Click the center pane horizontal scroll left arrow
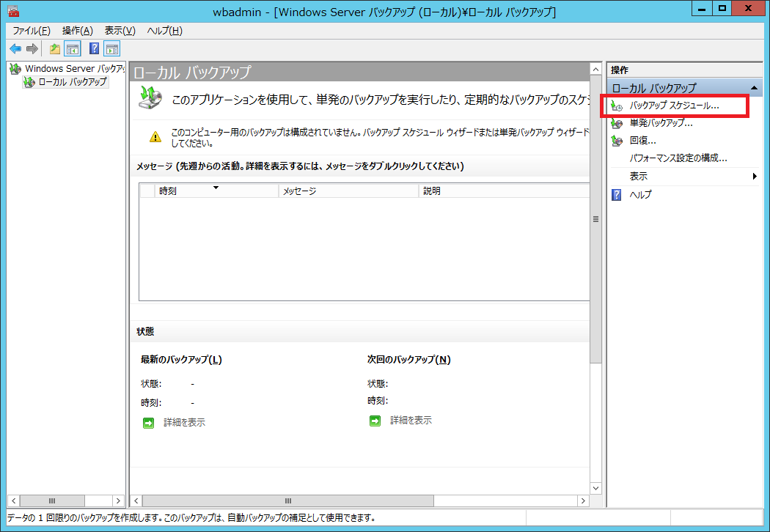Viewport: 770px width, 532px height. click(x=136, y=501)
